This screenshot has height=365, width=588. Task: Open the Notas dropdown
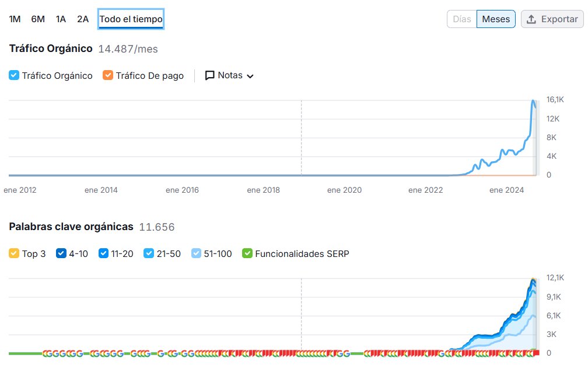[x=229, y=75]
